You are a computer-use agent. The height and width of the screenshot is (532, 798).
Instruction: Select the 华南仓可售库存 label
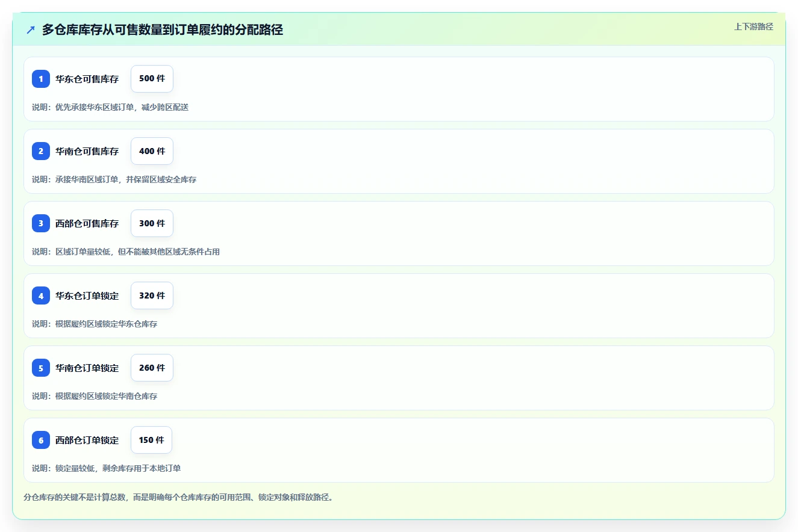tap(87, 151)
